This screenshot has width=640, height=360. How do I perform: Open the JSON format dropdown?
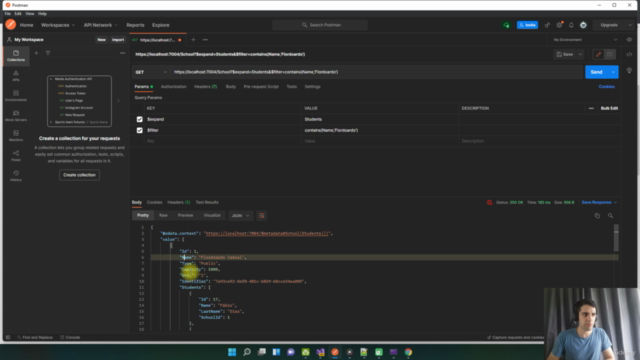240,216
